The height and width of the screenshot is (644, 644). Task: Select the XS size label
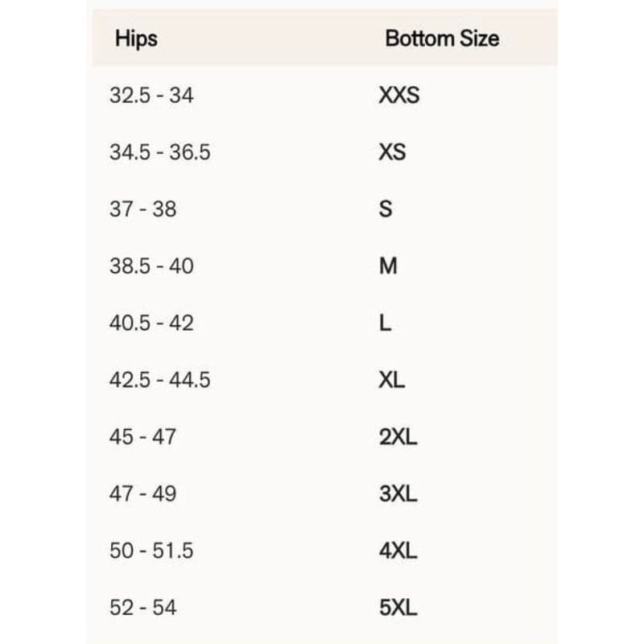(x=392, y=152)
